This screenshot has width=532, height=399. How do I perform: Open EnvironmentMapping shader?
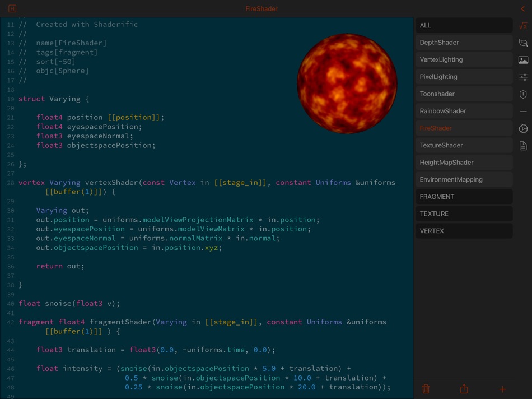(464, 179)
